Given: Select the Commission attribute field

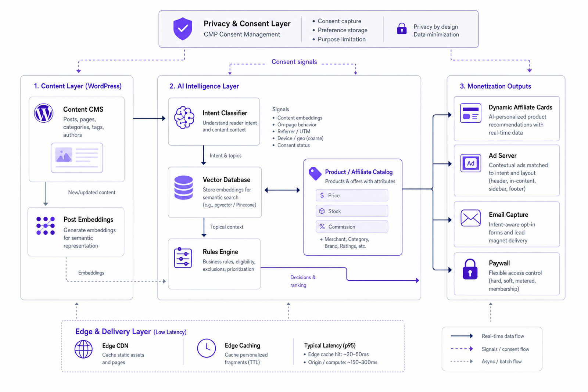Looking at the screenshot, I should pyautogui.click(x=352, y=227).
